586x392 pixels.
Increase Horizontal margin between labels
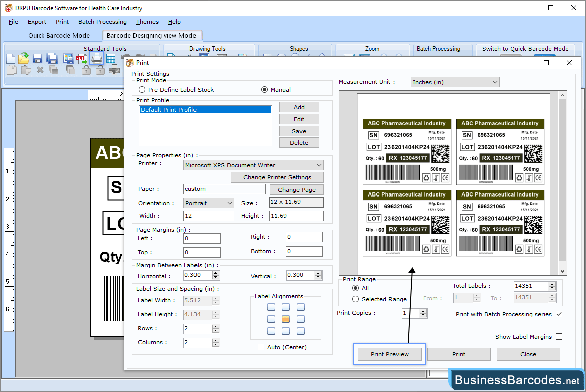(215, 273)
